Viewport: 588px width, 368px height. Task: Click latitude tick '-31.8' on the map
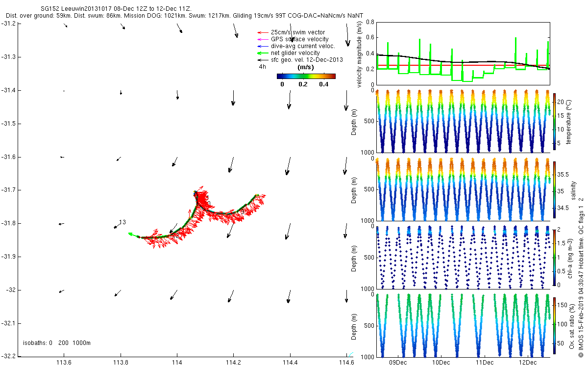(9, 223)
